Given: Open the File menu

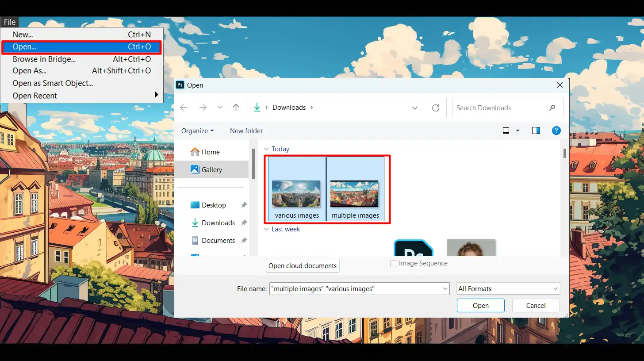Looking at the screenshot, I should [x=9, y=22].
